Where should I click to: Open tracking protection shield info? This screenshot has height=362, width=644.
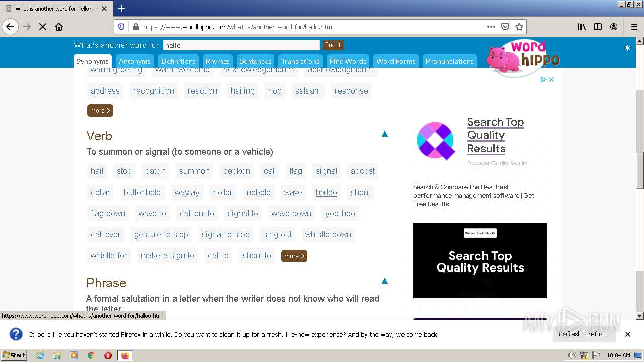[x=121, y=27]
